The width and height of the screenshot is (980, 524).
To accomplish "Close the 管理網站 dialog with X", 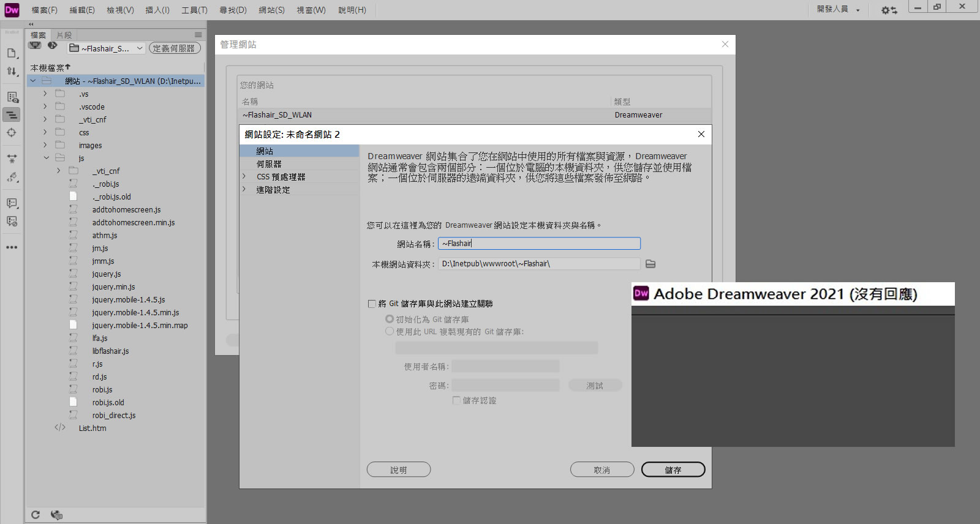I will [725, 44].
